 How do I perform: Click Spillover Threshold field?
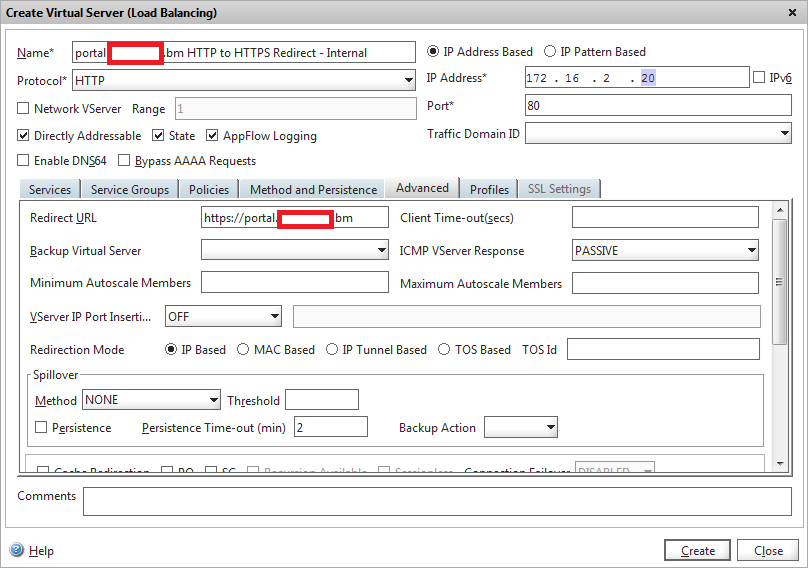pyautogui.click(x=322, y=399)
